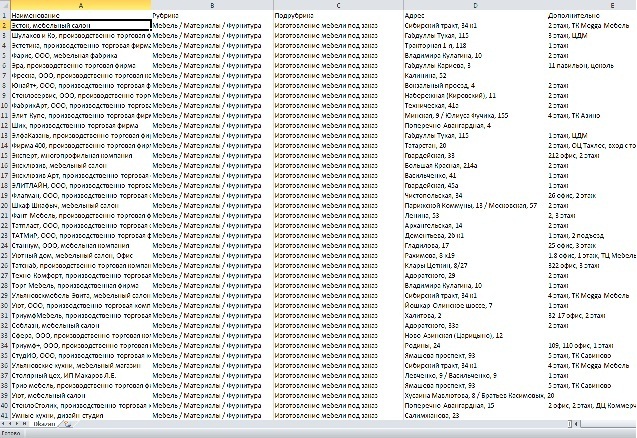Select column B header
637x438 pixels.
pyautogui.click(x=212, y=5)
